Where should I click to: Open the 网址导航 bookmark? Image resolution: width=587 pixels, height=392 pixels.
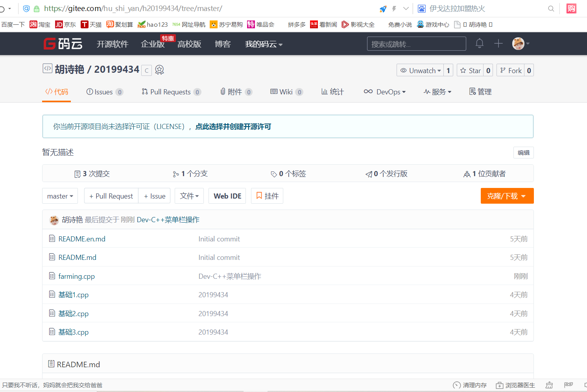tap(189, 24)
